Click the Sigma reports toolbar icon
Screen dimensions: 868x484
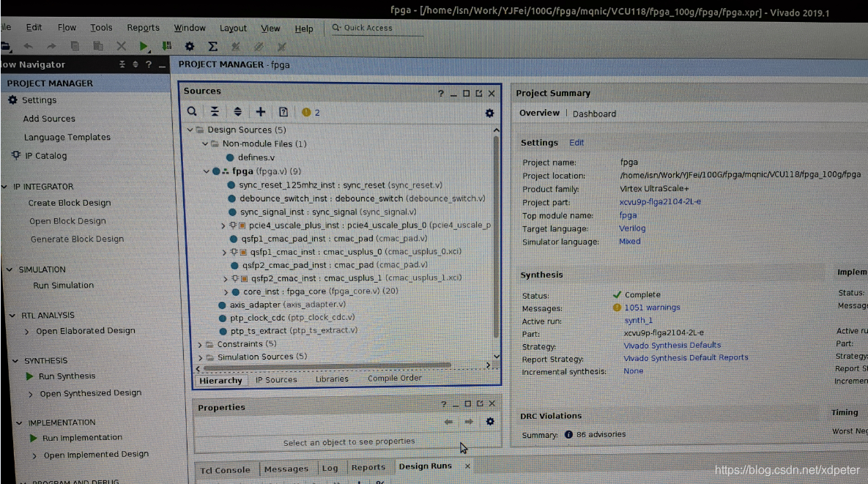click(x=212, y=46)
